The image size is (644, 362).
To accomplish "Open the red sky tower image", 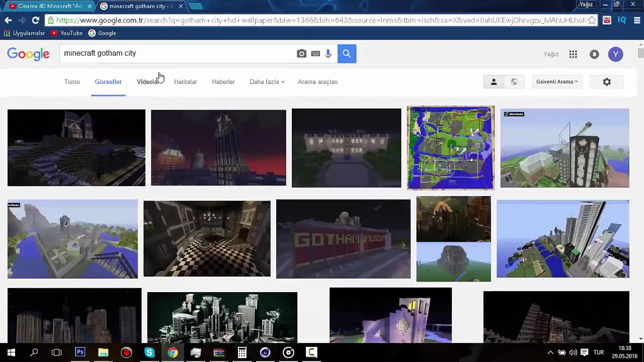I will [x=218, y=148].
